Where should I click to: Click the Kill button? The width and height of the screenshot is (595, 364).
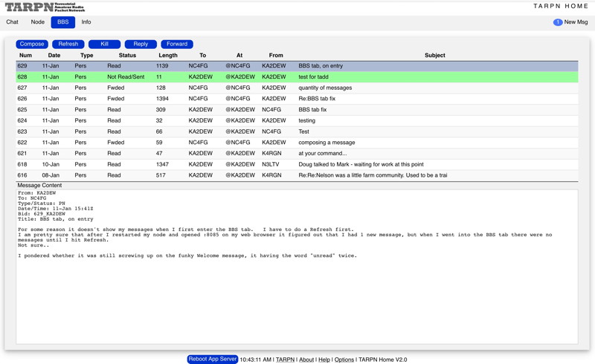(x=104, y=44)
